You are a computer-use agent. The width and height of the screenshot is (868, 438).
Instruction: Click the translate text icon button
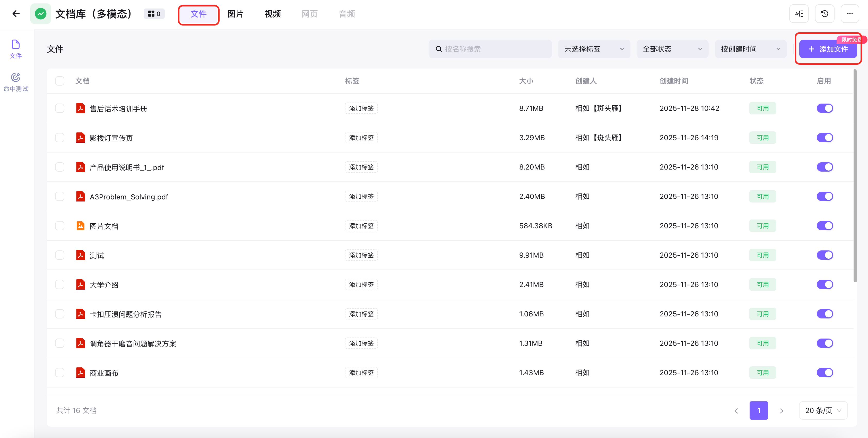pos(798,14)
